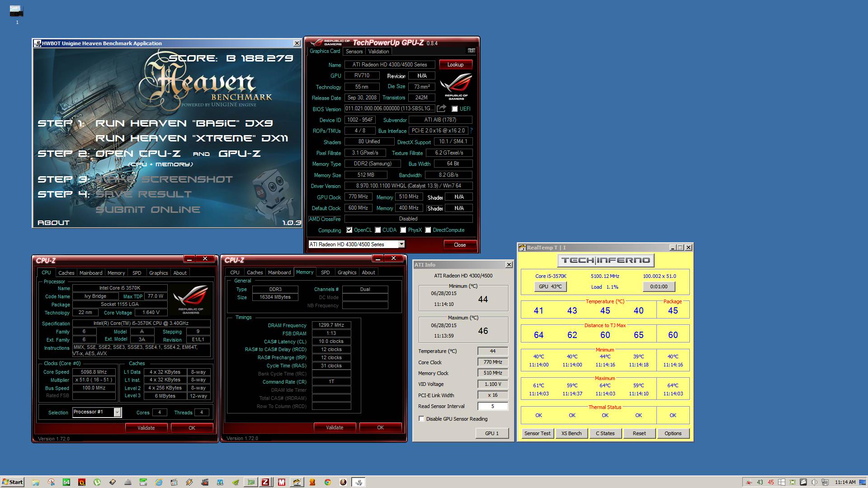Open the SPD tab in right CPU-Z

(x=325, y=272)
